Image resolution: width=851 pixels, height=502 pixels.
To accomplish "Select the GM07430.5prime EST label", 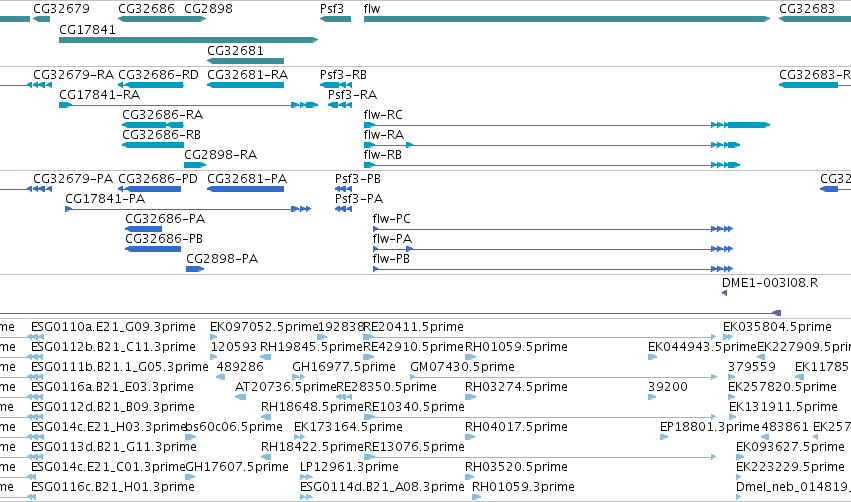I will [462, 367].
